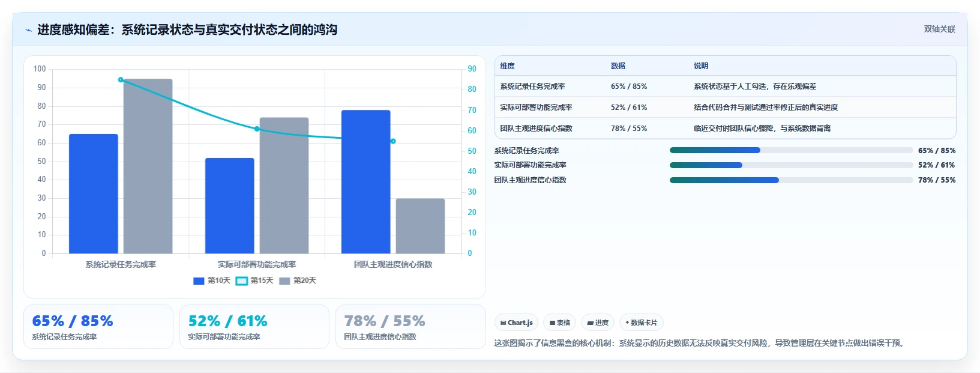The image size is (980, 373).
Task: Click the Chart.js tag chip
Action: point(516,323)
